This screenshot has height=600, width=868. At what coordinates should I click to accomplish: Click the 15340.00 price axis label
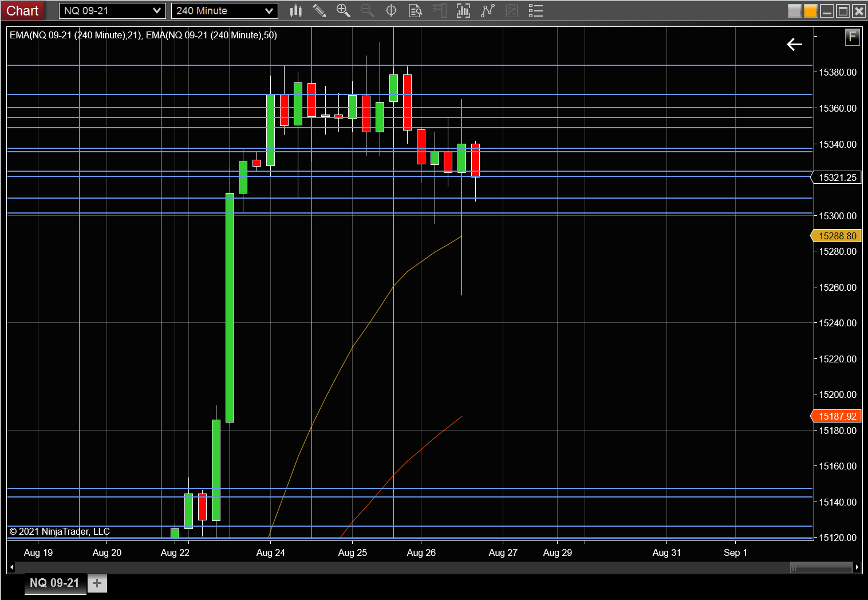(x=838, y=144)
